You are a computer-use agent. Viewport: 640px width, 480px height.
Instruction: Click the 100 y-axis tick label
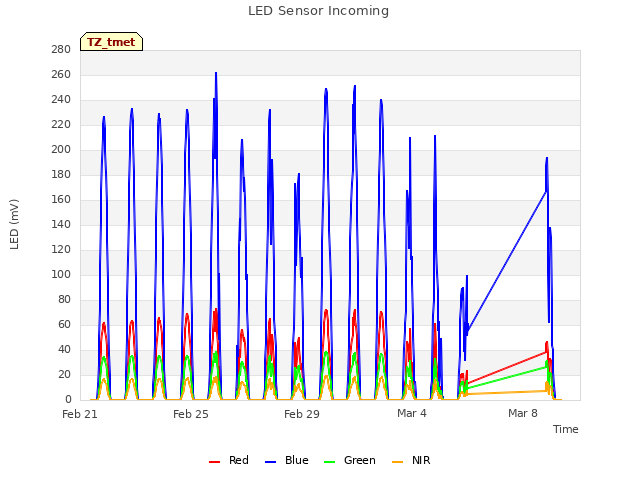[x=61, y=274]
